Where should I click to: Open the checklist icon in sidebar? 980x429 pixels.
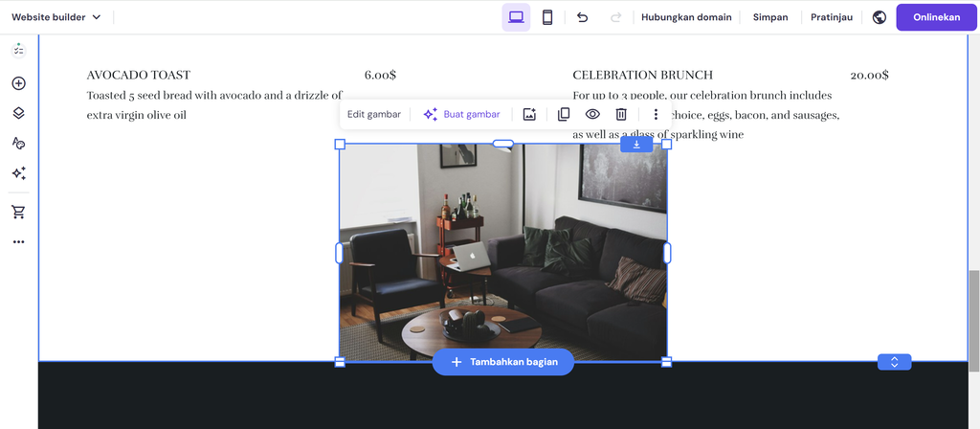[19, 51]
